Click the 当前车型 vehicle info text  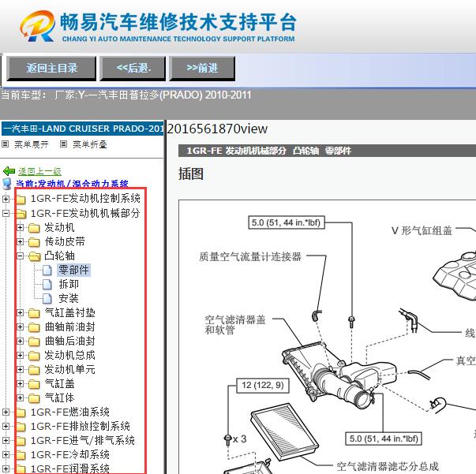coord(126,95)
